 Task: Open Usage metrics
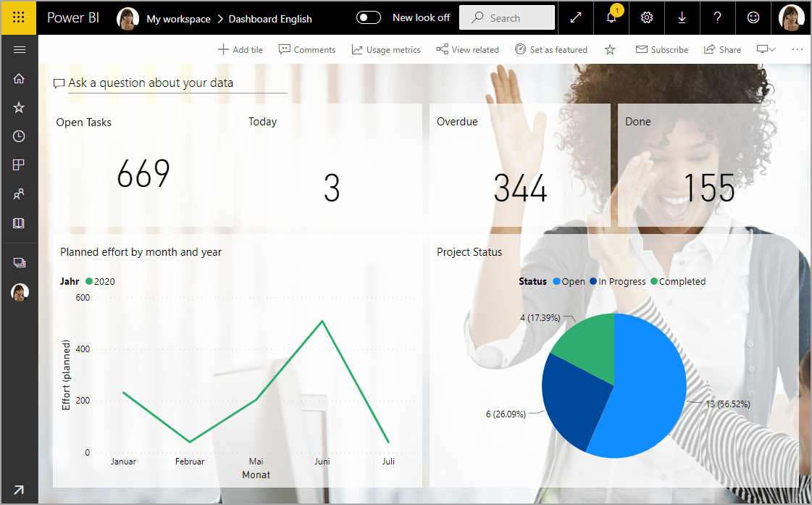pos(386,50)
